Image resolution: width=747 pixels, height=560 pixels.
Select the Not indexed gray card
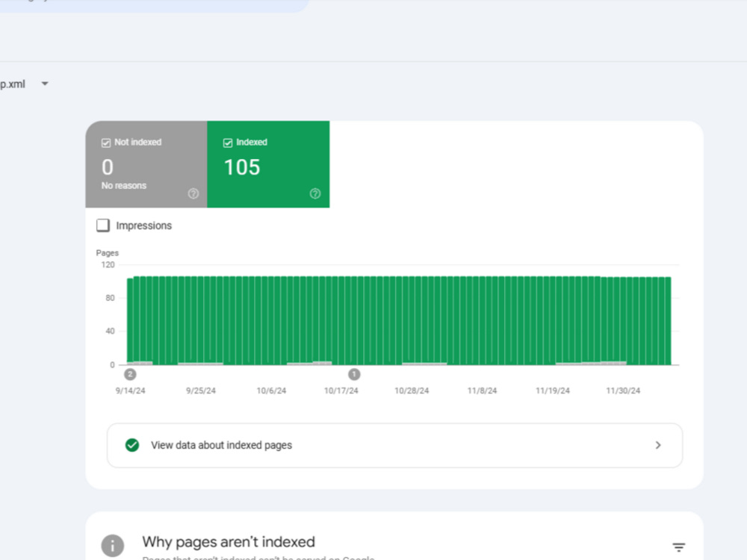click(x=146, y=164)
